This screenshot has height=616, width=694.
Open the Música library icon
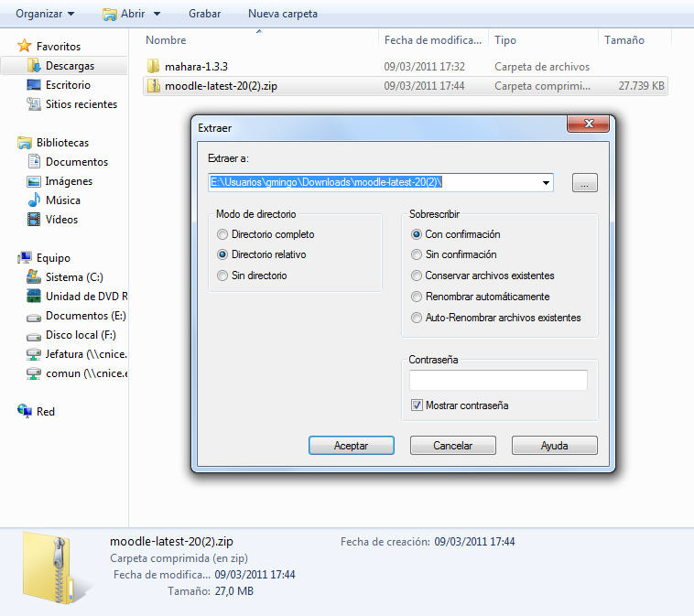[x=34, y=200]
